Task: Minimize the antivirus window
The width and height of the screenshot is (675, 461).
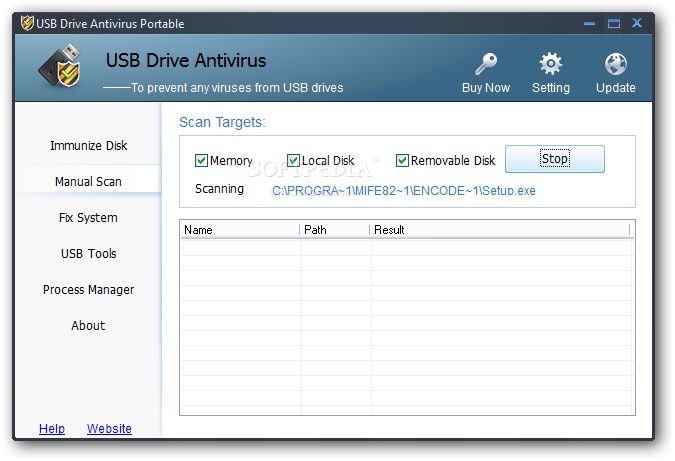Action: 589,23
